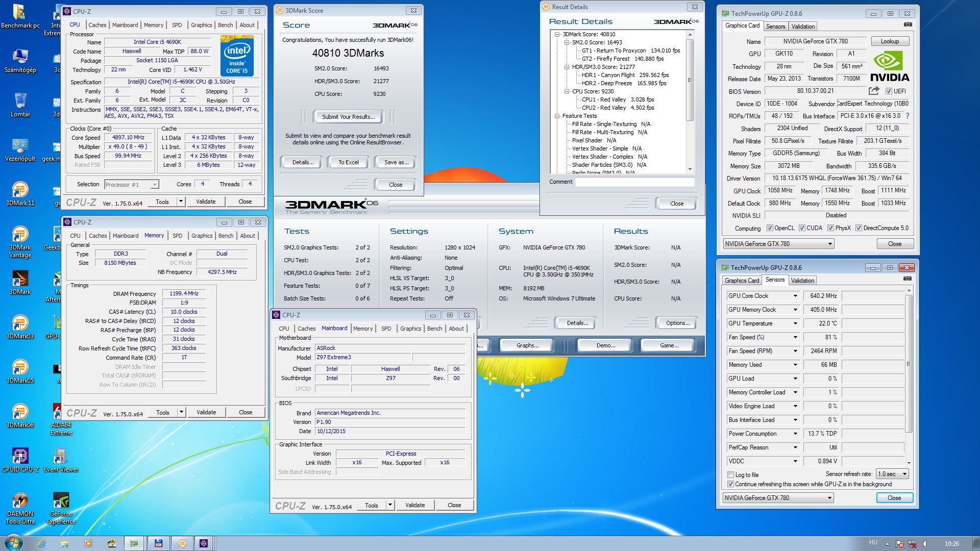Switch to the floppy-disk taskbar app
The width and height of the screenshot is (980, 551).
158,543
